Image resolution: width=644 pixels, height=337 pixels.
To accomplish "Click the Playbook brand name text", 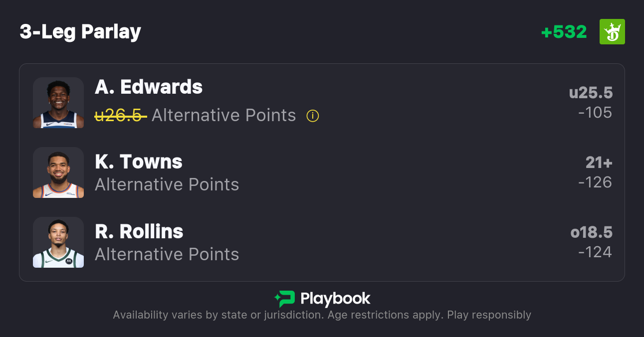I will coord(335,299).
